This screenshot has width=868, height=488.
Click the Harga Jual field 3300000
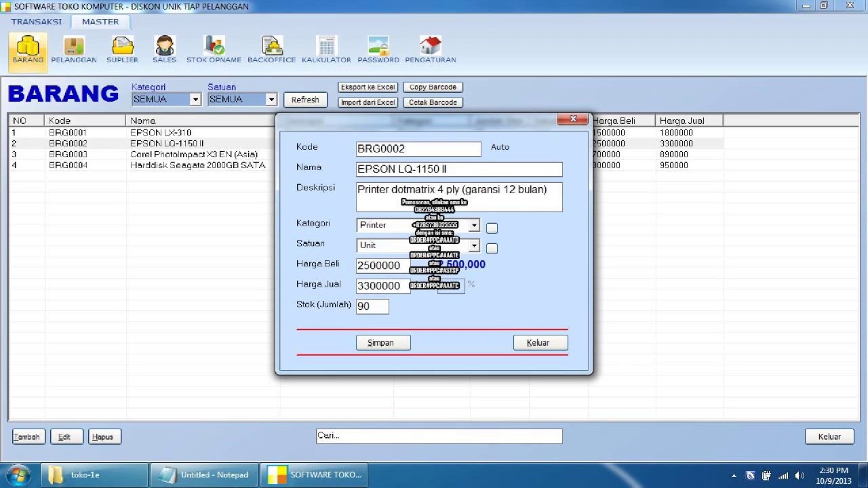(x=383, y=285)
